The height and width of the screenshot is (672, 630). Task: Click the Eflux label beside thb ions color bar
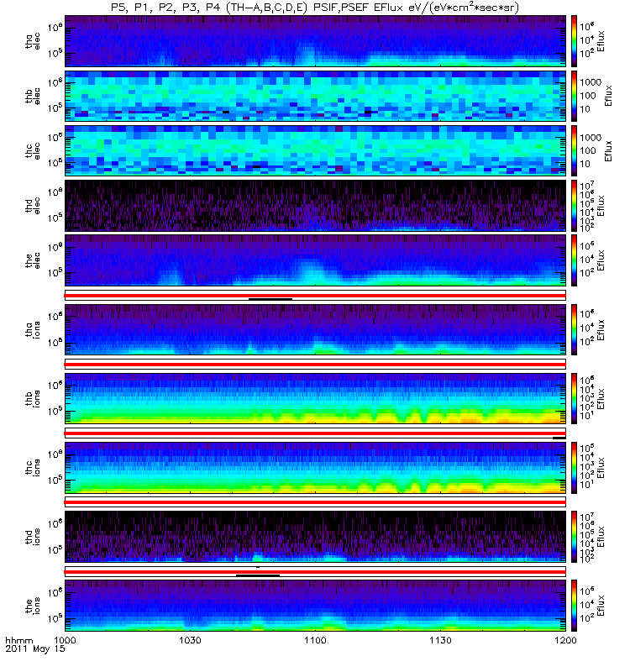coord(601,398)
